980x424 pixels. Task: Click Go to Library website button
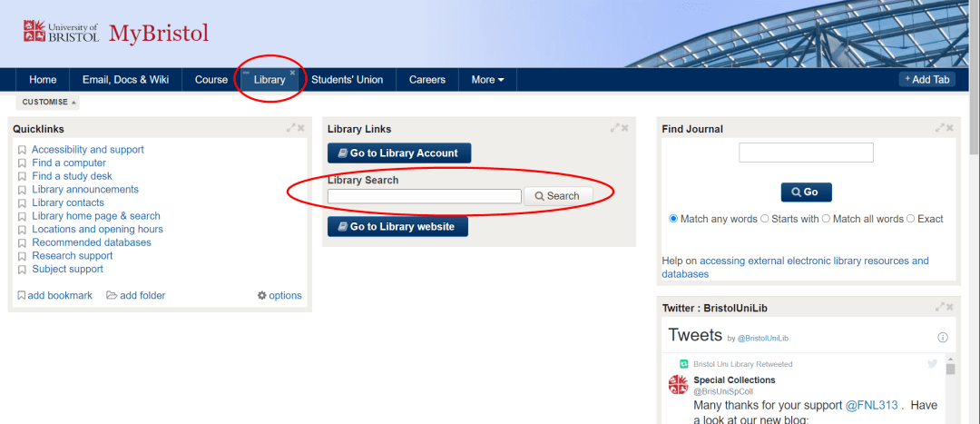(397, 226)
